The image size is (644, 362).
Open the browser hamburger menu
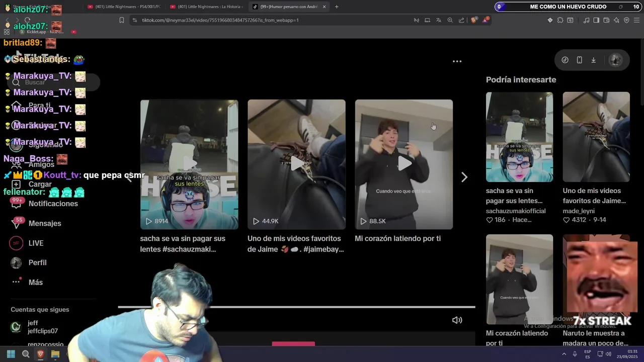pos(636,20)
